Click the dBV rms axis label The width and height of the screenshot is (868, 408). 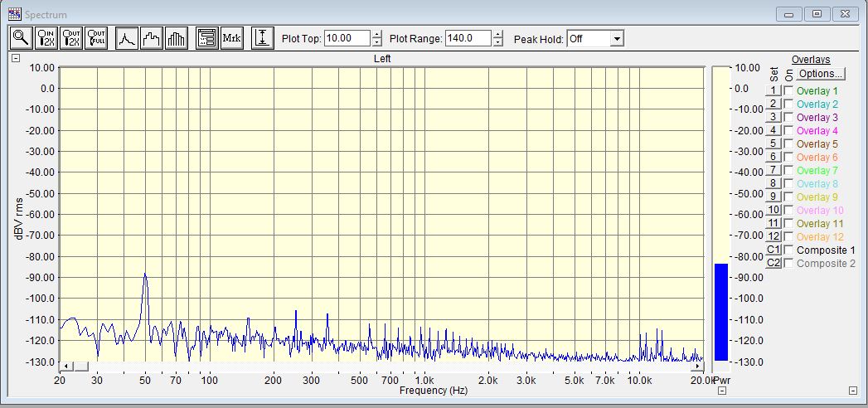coord(19,218)
